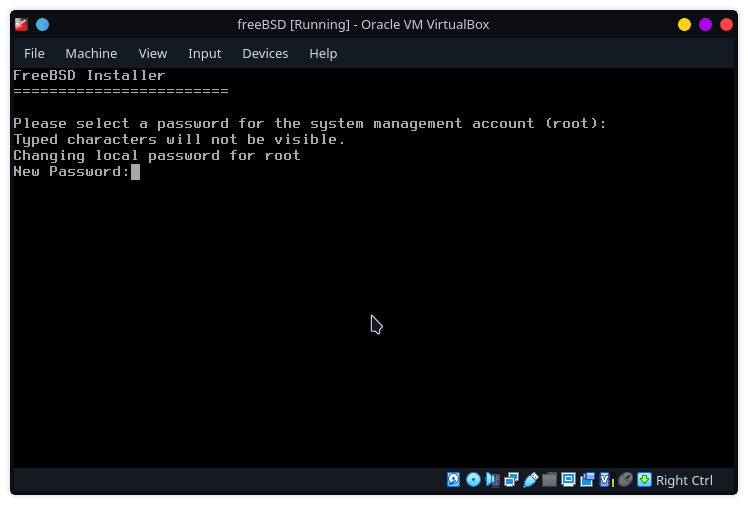Click the 'FreeBSD Installer' heading text

tap(89, 75)
